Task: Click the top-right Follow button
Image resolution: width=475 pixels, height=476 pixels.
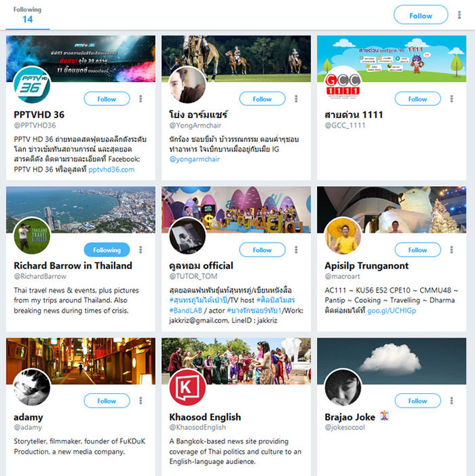Action: pos(421,15)
